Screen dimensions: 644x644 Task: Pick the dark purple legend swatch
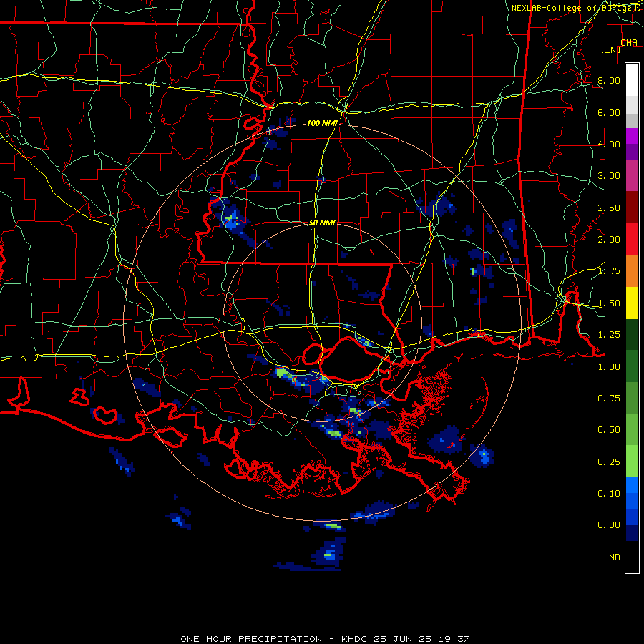632,152
